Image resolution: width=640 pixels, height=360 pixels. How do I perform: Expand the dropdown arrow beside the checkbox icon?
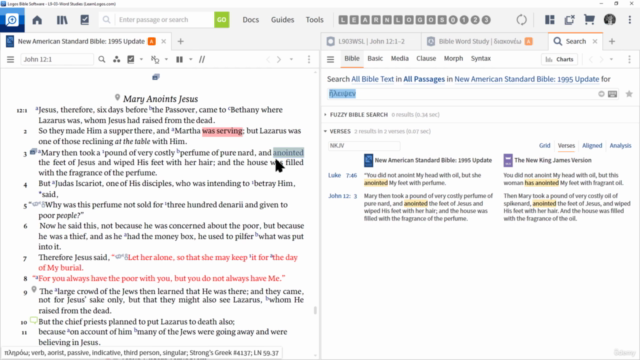pyautogui.click(x=141, y=60)
